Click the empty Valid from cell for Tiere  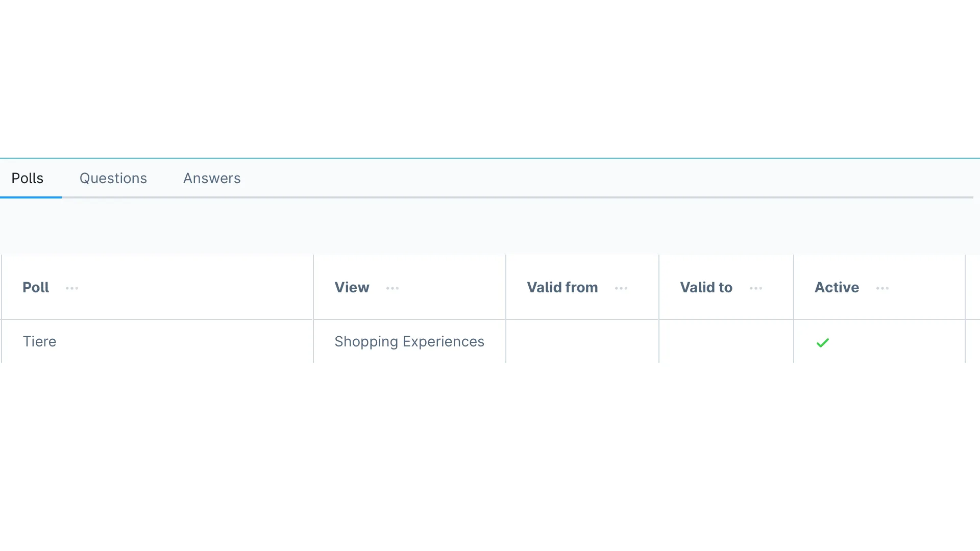coord(582,341)
